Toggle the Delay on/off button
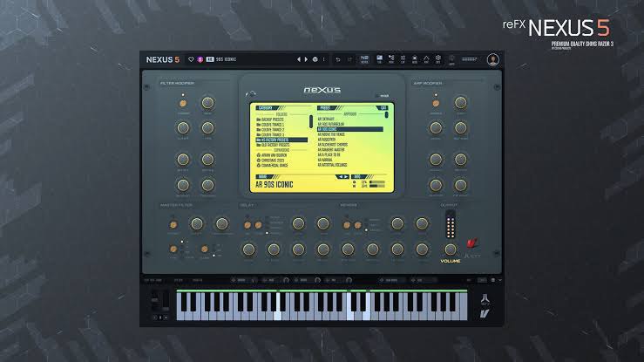Image resolution: width=644 pixels, height=362 pixels. (x=247, y=225)
